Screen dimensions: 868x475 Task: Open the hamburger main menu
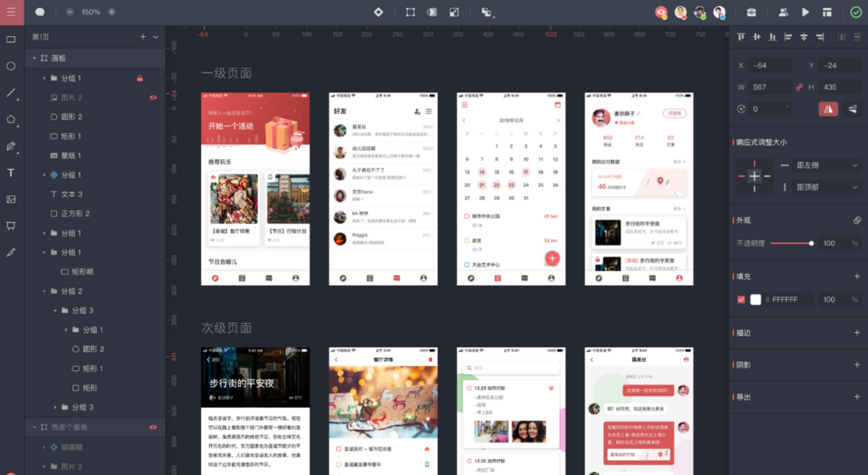[x=11, y=12]
